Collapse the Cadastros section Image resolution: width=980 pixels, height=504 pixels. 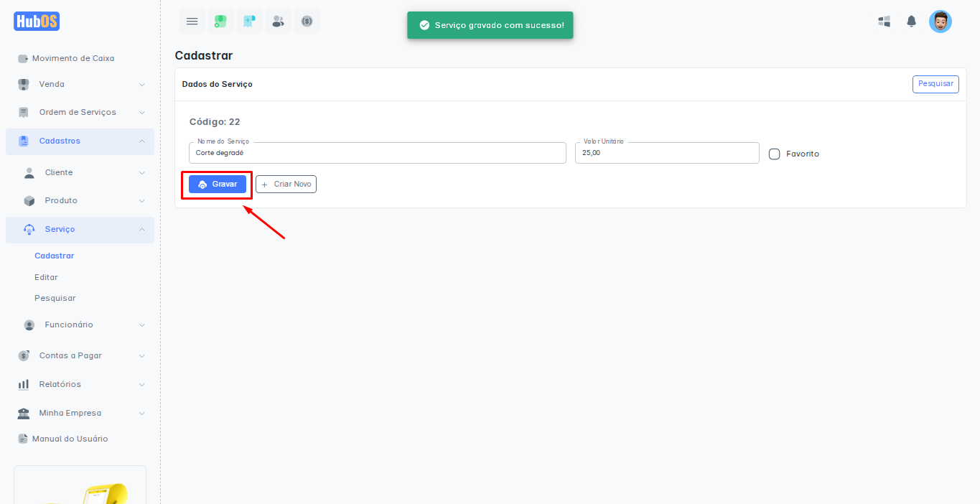(80, 141)
